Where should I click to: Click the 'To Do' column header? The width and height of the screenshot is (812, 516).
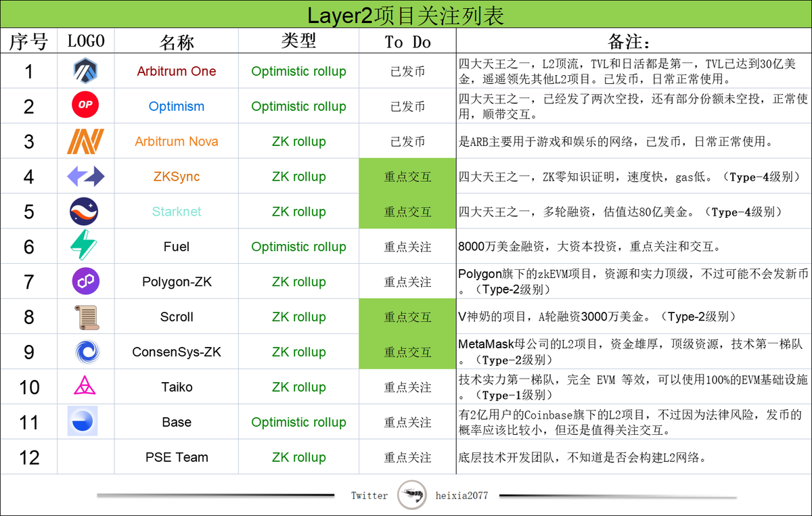(407, 42)
